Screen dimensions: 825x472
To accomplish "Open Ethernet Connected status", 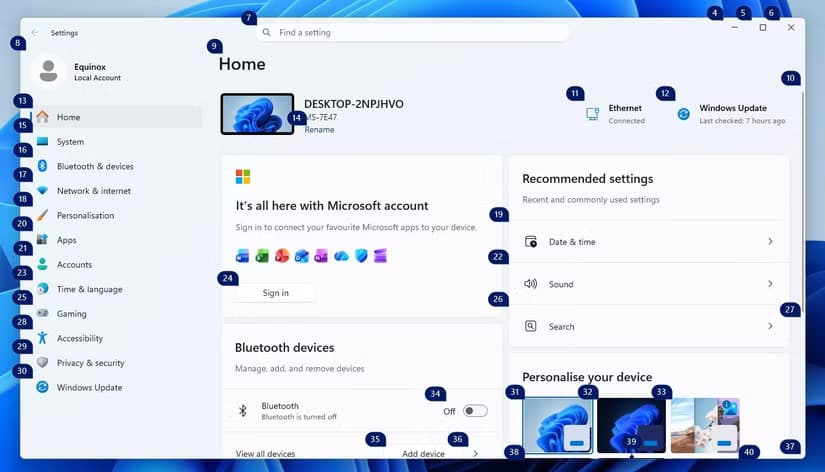I will tap(616, 114).
